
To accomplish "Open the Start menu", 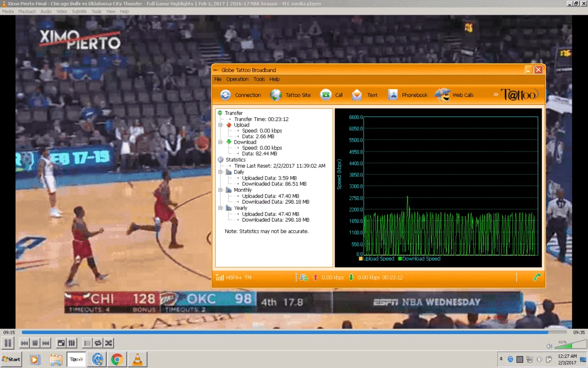I will tap(11, 359).
